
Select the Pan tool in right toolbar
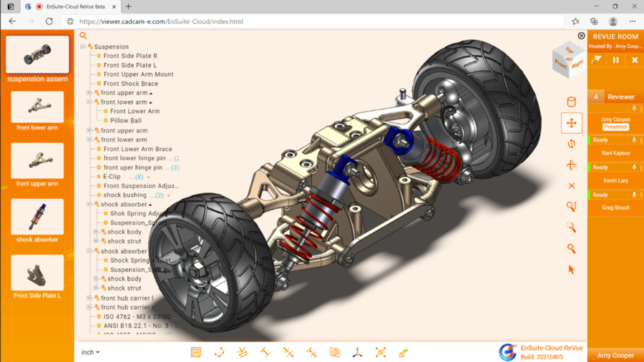pos(571,123)
